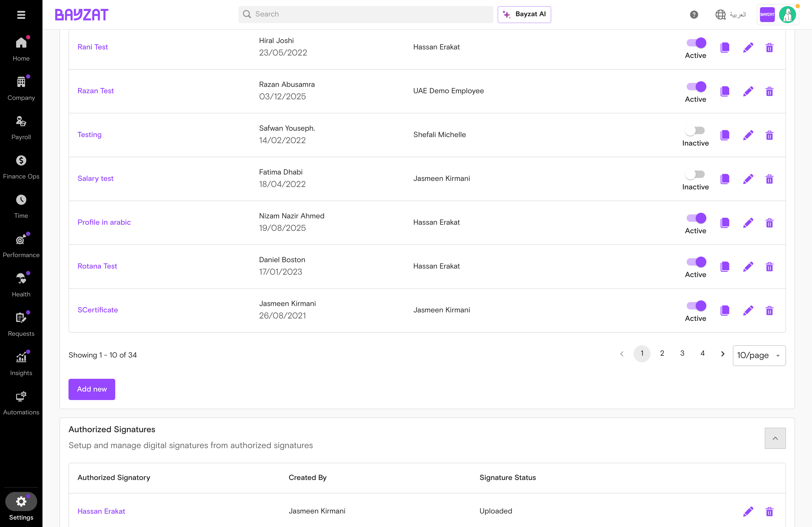Screen dimensions: 812x527
Task: Open the Rani Test link
Action: [x=92, y=47]
